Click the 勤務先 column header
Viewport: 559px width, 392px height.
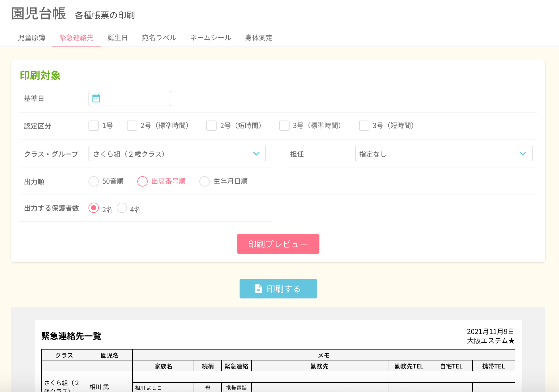pyautogui.click(x=319, y=366)
